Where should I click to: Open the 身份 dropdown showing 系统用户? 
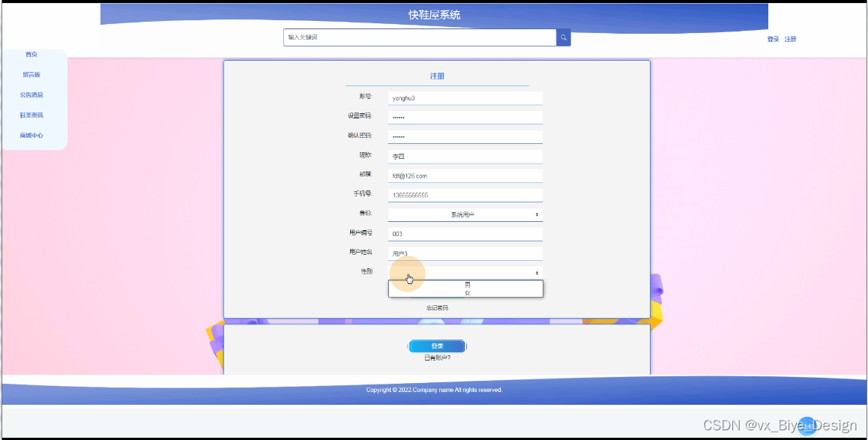(465, 214)
